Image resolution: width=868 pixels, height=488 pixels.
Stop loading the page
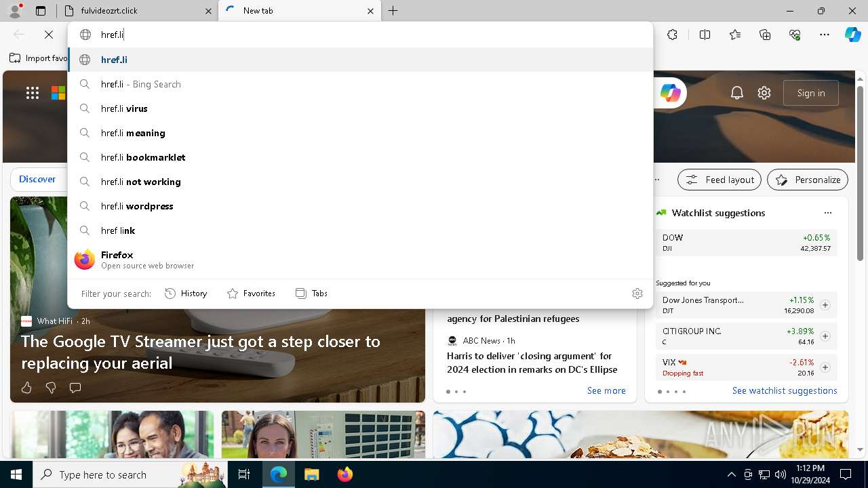coord(49,35)
